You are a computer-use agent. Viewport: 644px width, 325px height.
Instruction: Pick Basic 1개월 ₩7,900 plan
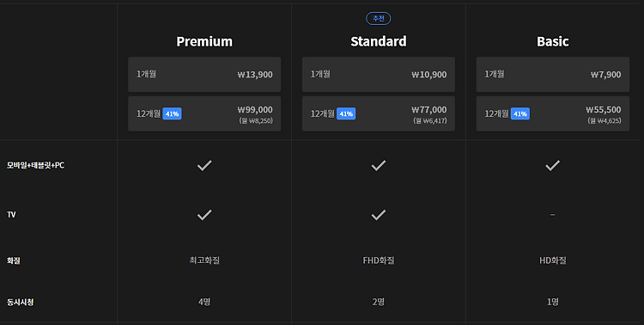tap(552, 75)
